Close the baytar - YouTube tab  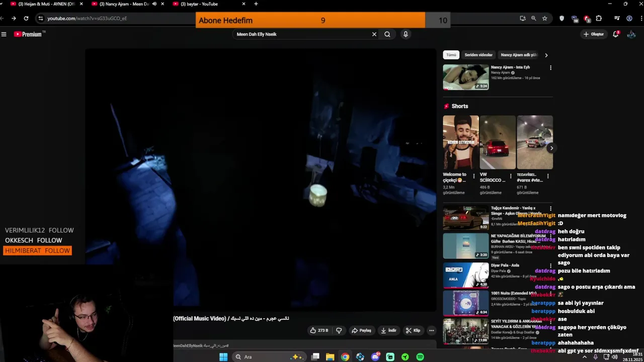pos(244,4)
